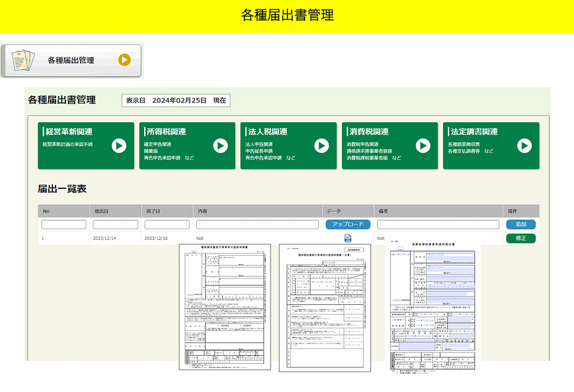This screenshot has height=392, width=574.
Task: Click the データ column header
Action: tap(348, 211)
